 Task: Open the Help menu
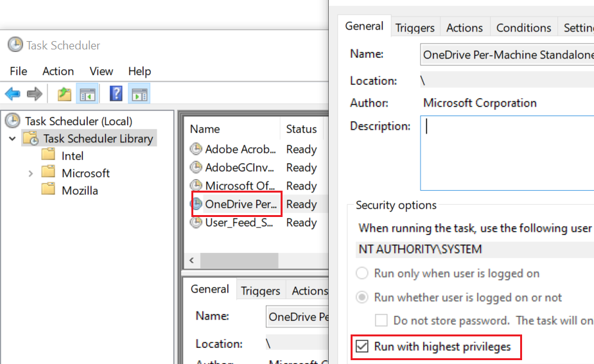(139, 71)
